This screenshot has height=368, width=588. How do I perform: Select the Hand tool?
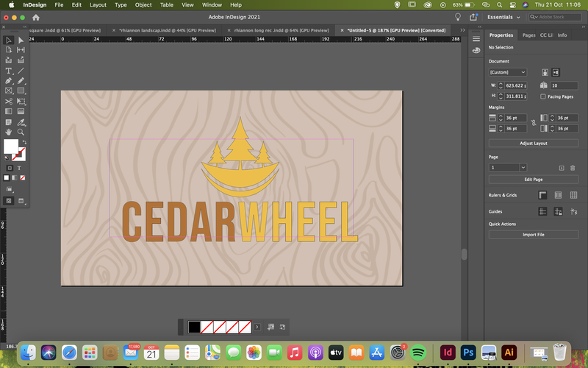point(8,132)
